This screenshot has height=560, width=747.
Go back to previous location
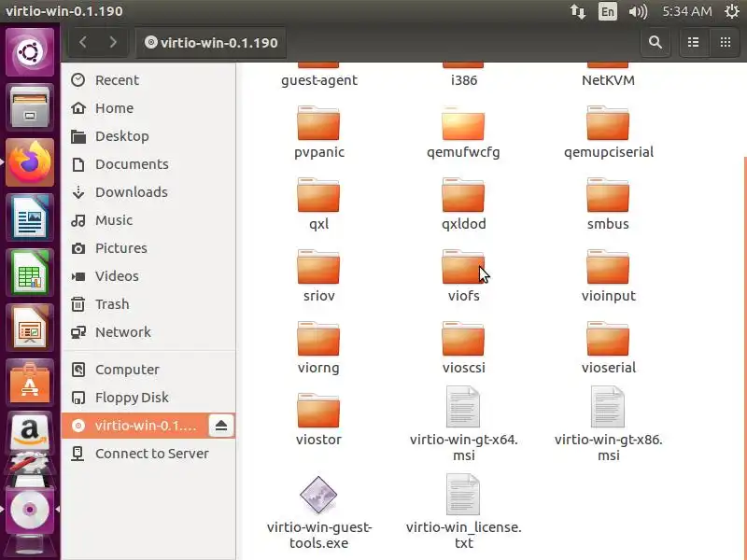(x=83, y=42)
